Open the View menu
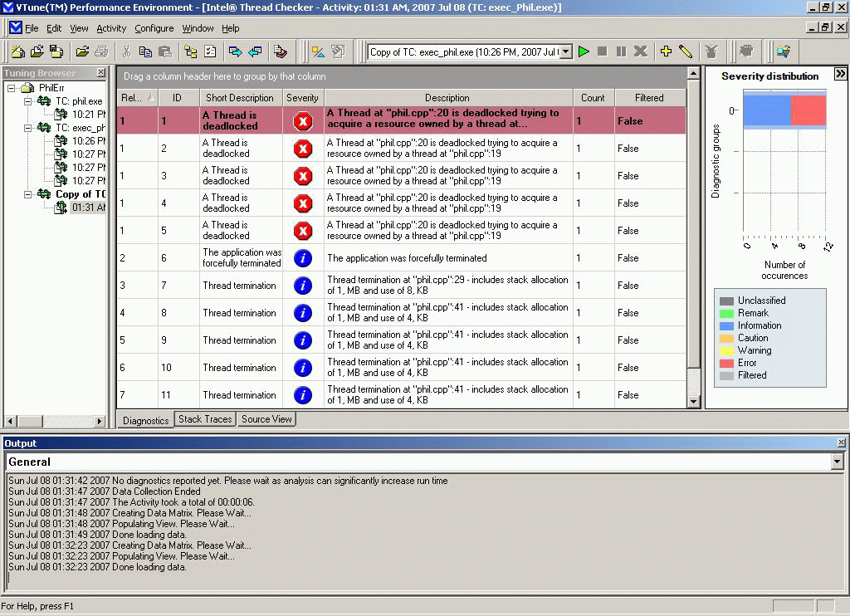850x616 pixels. click(x=79, y=28)
